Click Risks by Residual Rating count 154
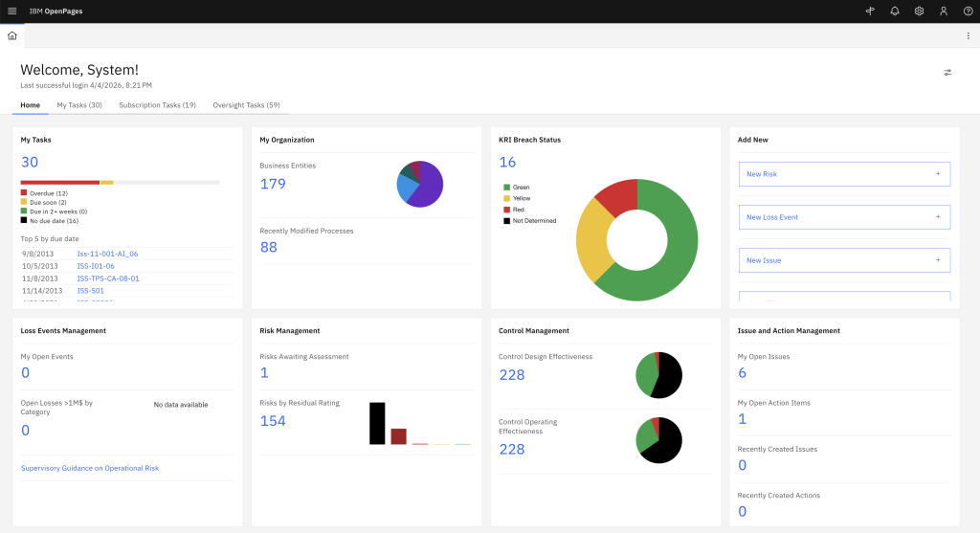This screenshot has height=533, width=980. pos(273,421)
